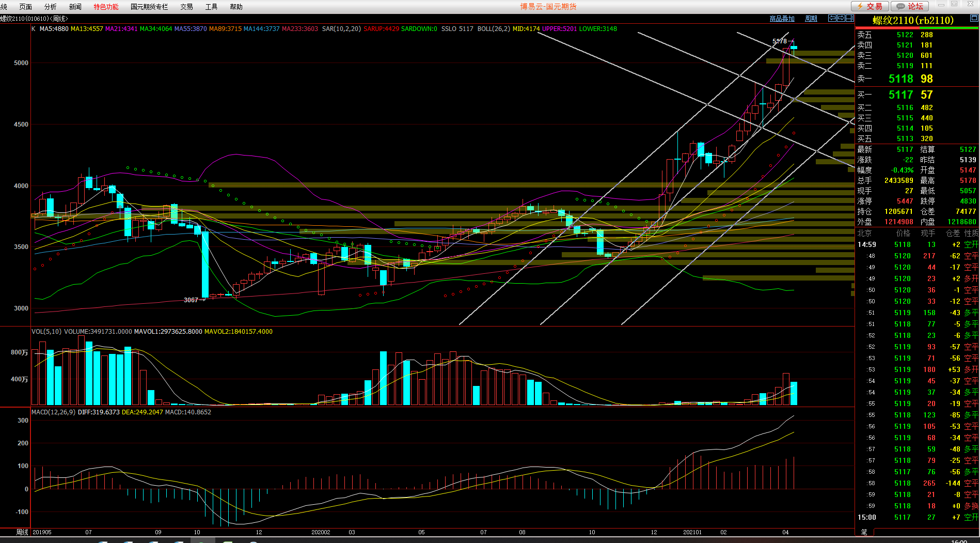Click the 螺纹2110(rb2110) contract title

(913, 20)
